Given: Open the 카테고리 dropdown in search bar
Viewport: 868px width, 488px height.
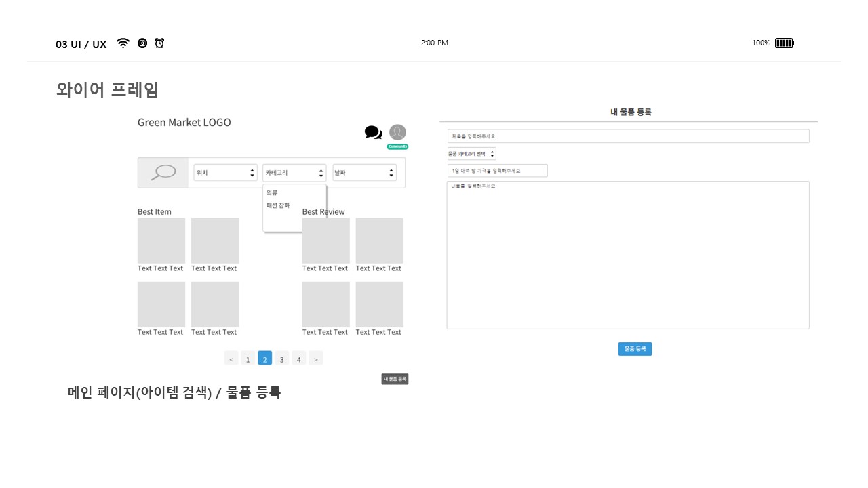Looking at the screenshot, I should coord(294,172).
